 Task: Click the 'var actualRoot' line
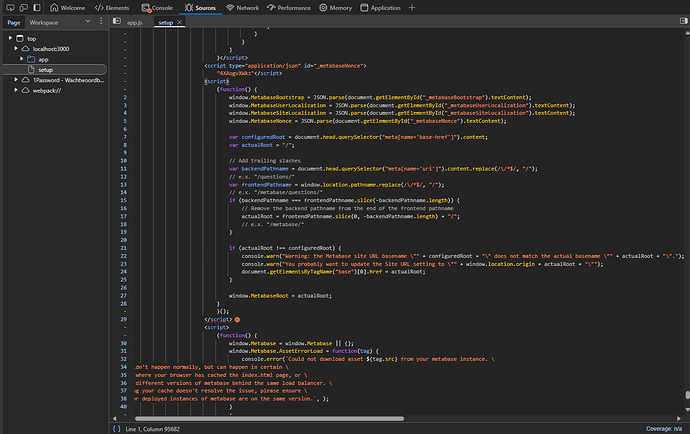[x=261, y=145]
